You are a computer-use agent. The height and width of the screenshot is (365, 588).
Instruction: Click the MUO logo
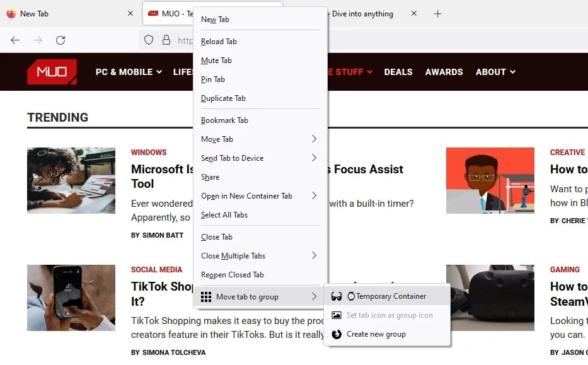pyautogui.click(x=51, y=72)
